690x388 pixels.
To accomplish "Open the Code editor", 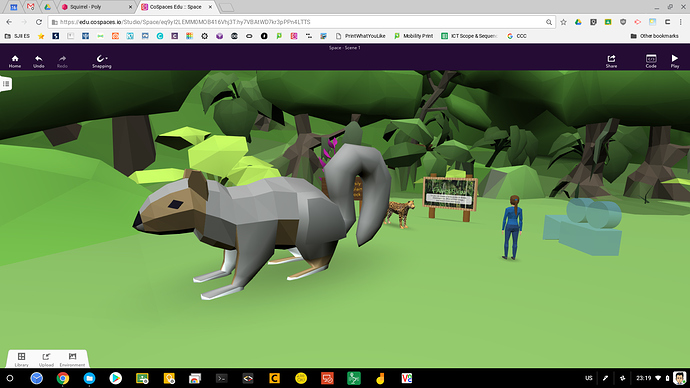I will click(x=651, y=61).
